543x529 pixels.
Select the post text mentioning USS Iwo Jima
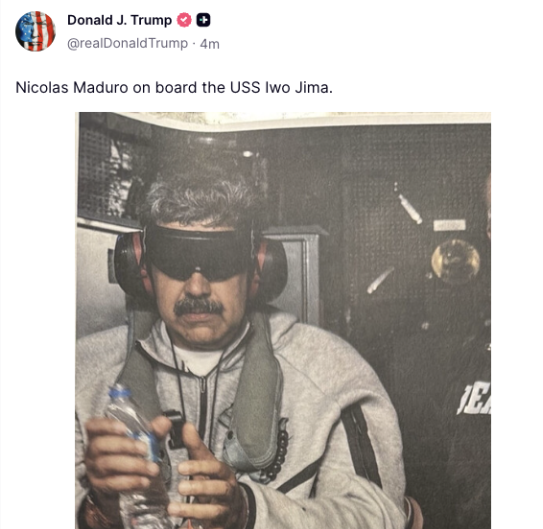pos(174,87)
